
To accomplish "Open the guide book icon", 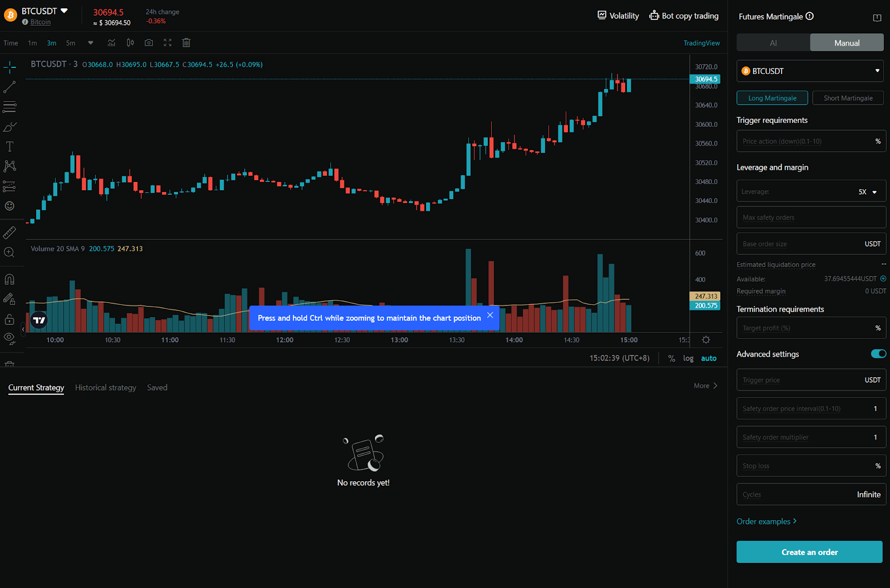I will (877, 18).
